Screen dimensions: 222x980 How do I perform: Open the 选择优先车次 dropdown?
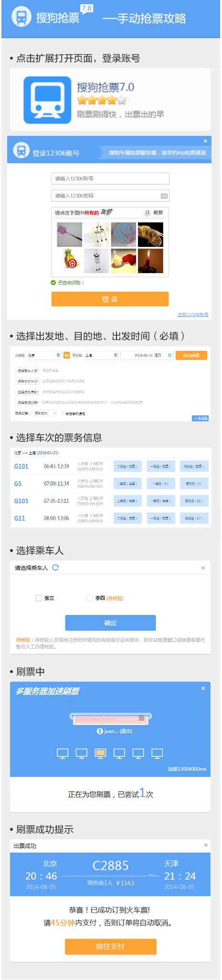coord(27,381)
